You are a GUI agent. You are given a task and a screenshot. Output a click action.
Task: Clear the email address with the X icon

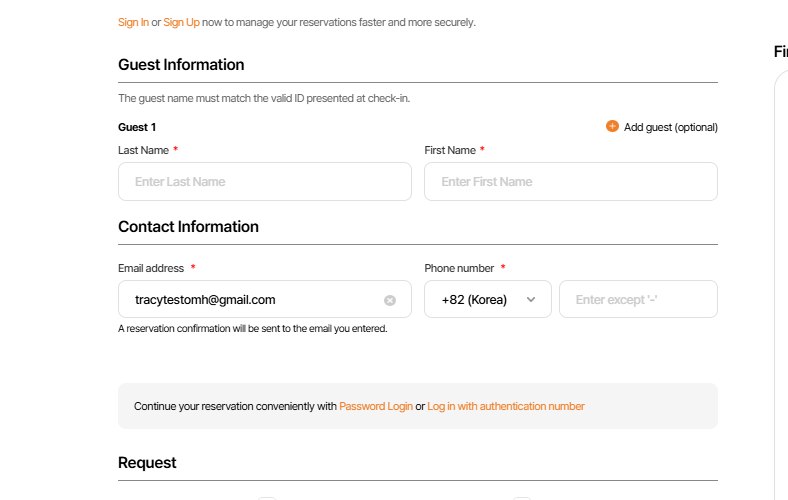pyautogui.click(x=390, y=300)
